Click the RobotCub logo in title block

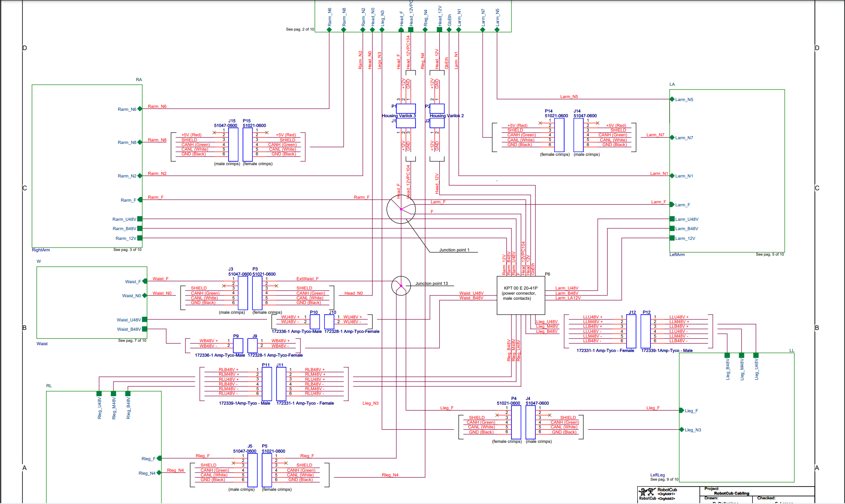point(647,493)
